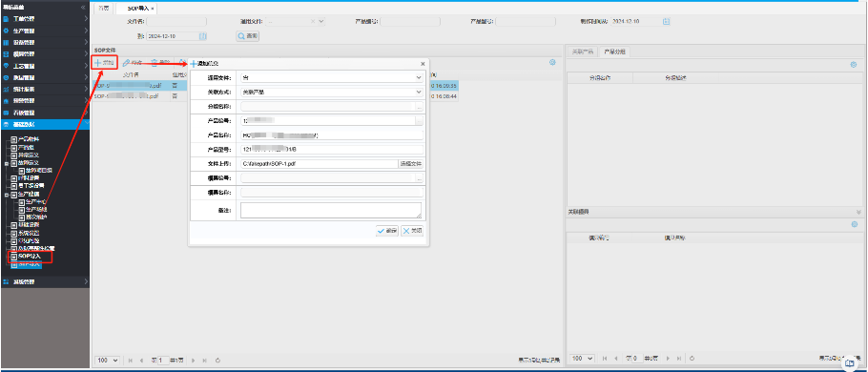Click the ellipsis button of the 分组名称 field
The image size is (868, 372).
419,106
